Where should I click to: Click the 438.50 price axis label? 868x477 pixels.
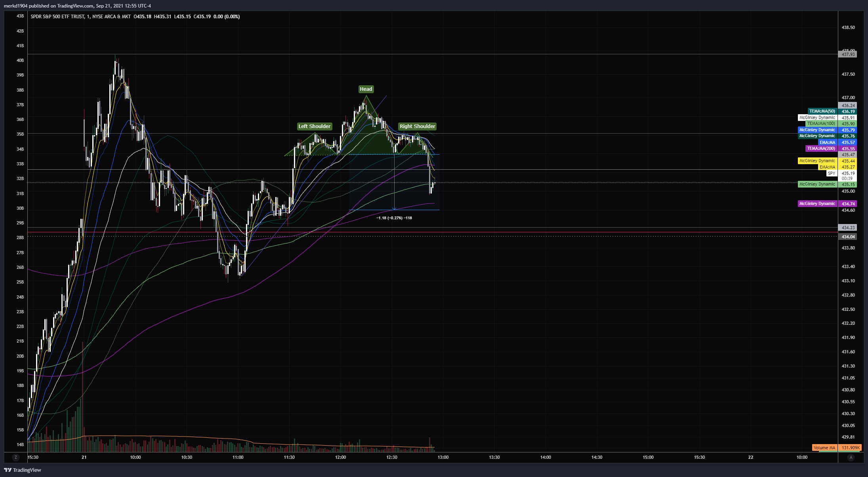point(848,27)
